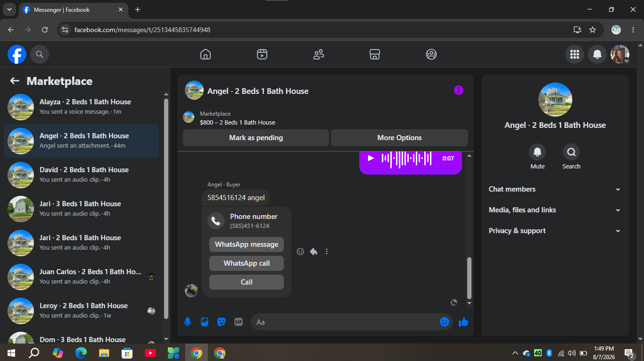The image size is (644, 361).
Task: Open the Friends icon in top navigation
Action: (319, 54)
